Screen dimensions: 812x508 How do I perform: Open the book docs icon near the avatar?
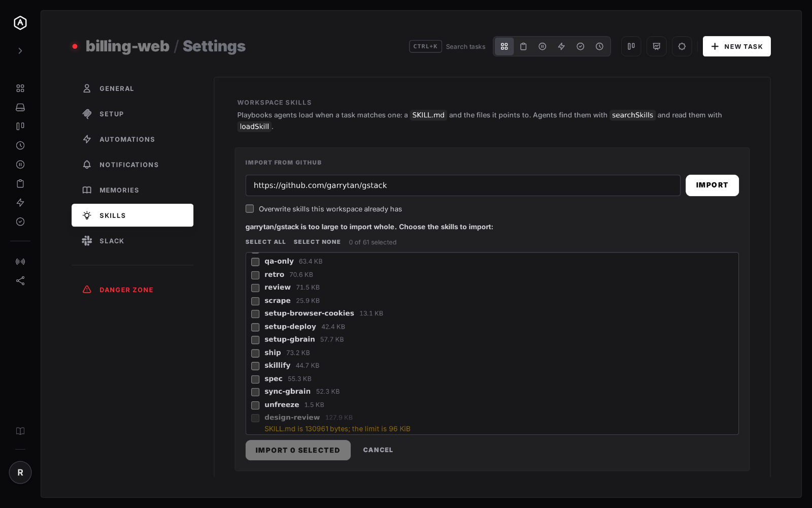click(x=20, y=431)
